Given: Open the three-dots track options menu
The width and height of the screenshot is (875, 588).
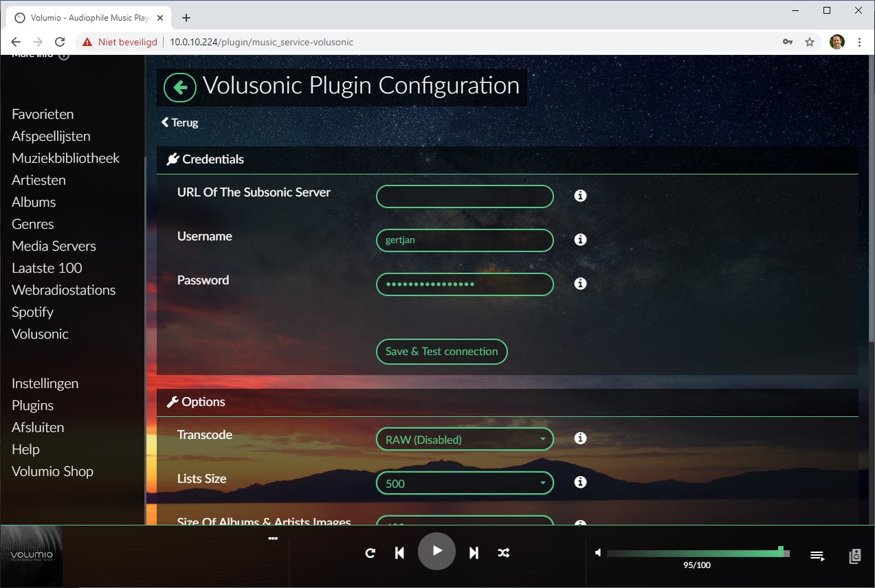Looking at the screenshot, I should coord(273,539).
